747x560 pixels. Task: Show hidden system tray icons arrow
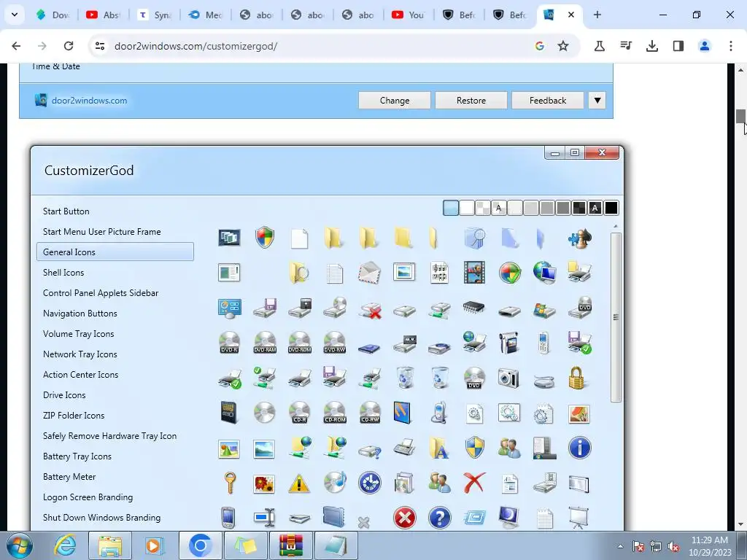[620, 546]
